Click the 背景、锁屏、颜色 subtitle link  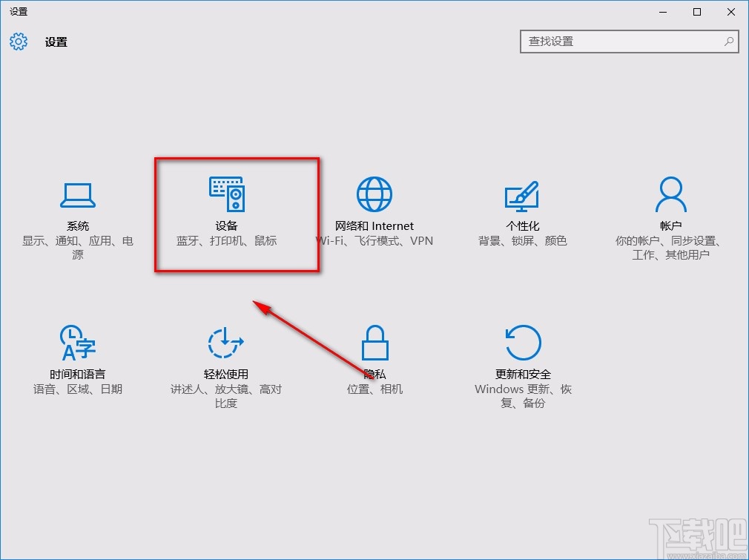click(x=522, y=241)
